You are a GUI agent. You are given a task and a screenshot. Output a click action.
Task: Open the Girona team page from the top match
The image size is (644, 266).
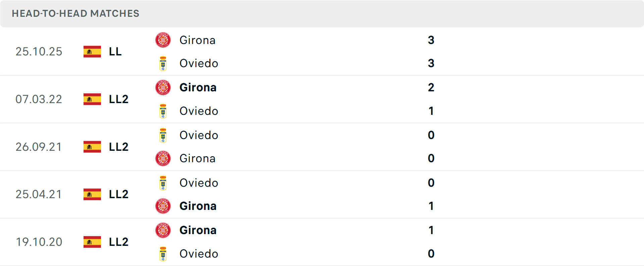[198, 40]
